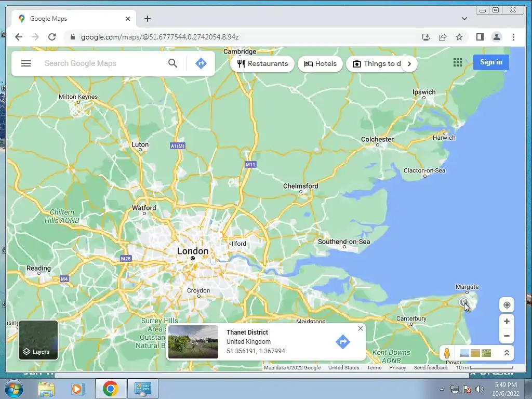Show your location on the map
This screenshot has height=399, width=532.
pos(507,304)
